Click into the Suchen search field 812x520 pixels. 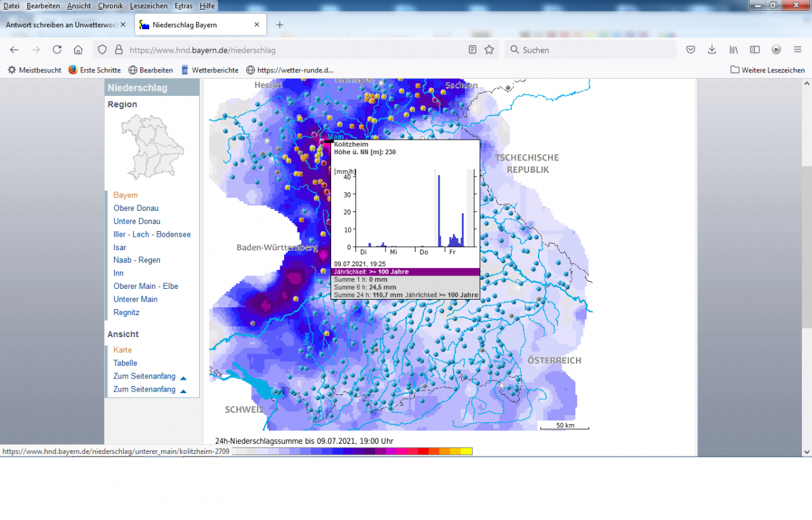590,50
